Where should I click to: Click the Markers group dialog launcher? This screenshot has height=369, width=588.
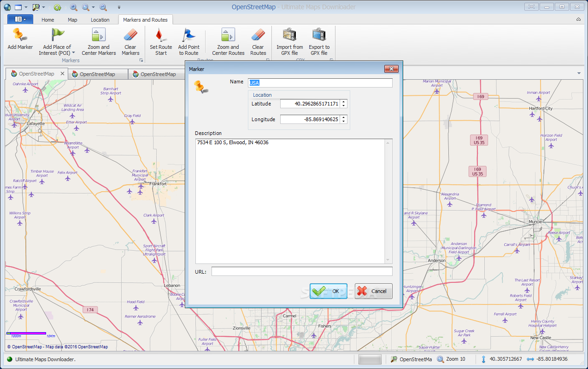coord(141,60)
